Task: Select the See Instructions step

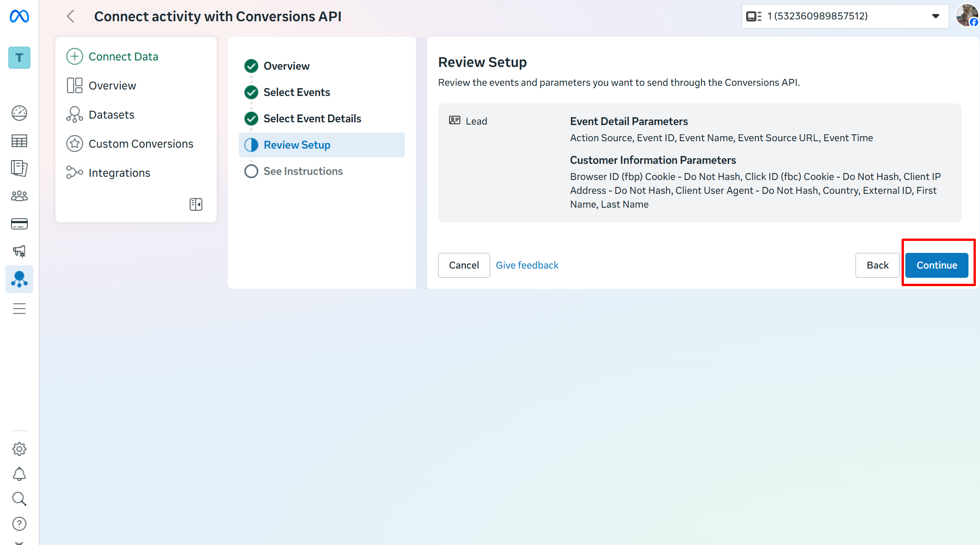Action: tap(303, 171)
